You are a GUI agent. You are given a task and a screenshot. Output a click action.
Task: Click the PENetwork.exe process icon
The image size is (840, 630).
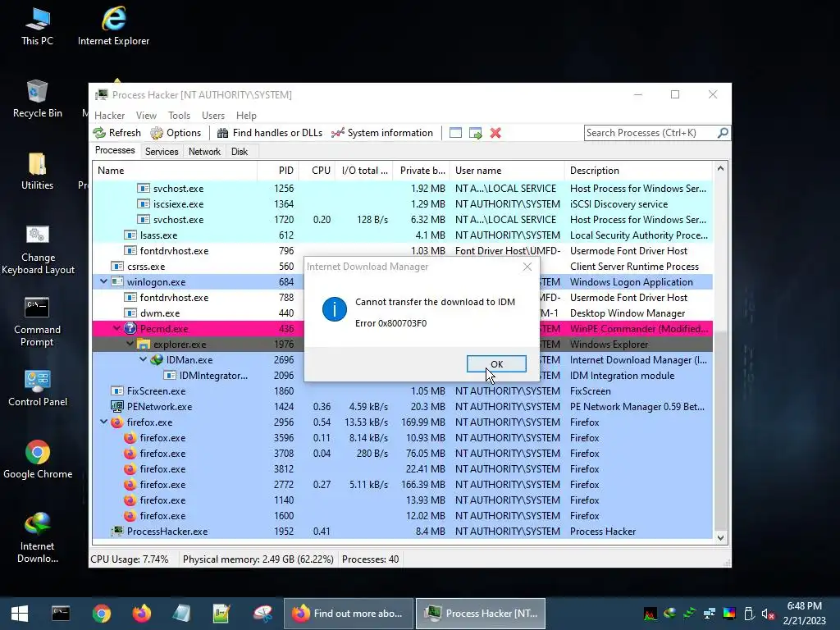pos(116,407)
